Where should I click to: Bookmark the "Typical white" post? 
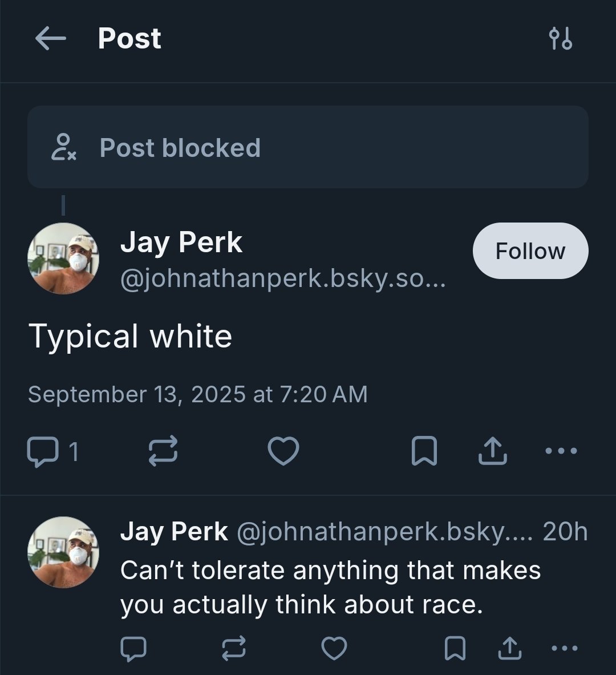tap(424, 451)
